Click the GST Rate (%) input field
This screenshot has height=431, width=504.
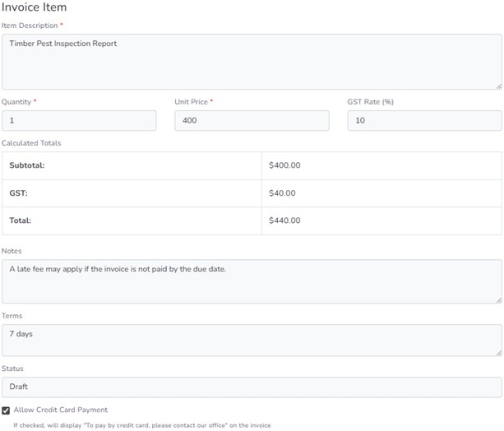[424, 121]
